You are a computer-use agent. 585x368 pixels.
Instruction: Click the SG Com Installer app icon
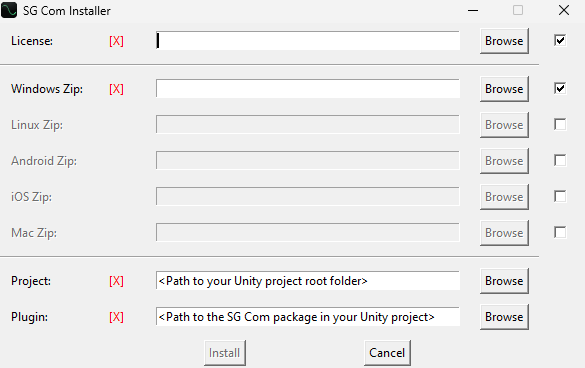pyautogui.click(x=9, y=10)
